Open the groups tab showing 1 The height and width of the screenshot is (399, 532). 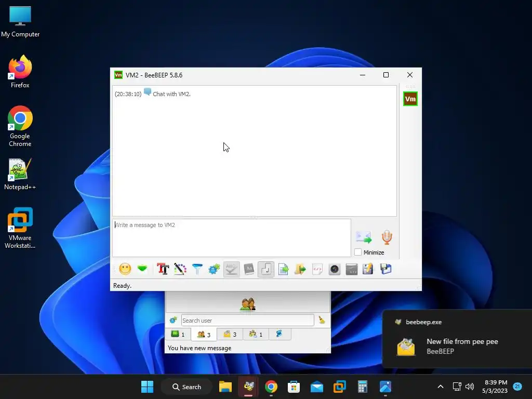coord(256,334)
